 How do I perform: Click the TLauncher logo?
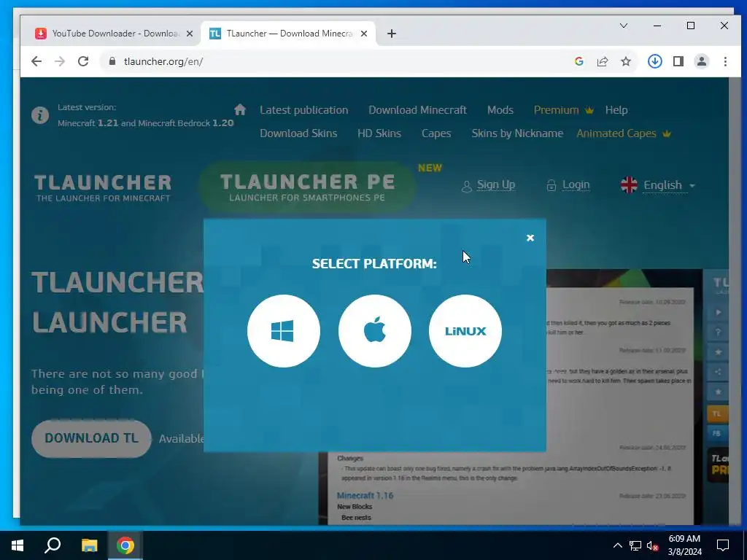click(x=103, y=187)
